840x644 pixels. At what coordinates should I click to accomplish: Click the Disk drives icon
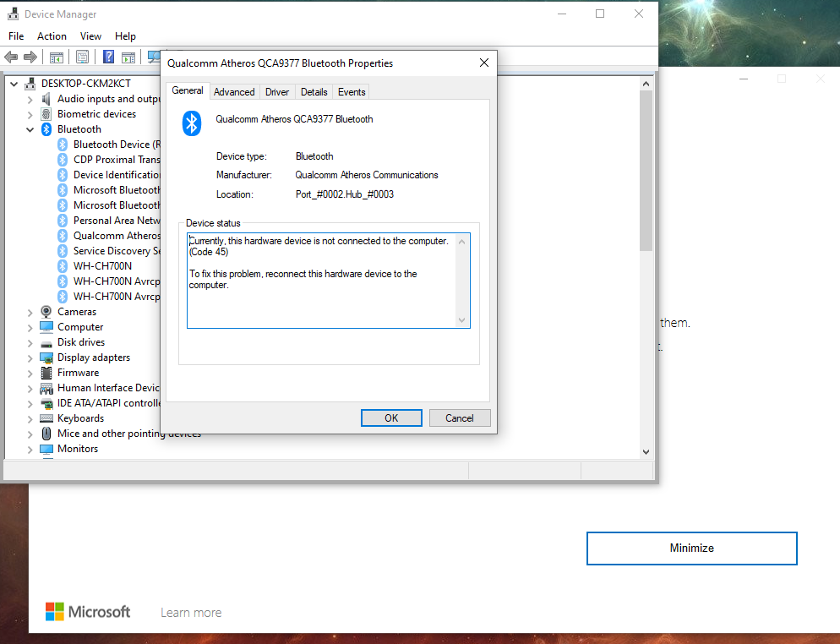[x=46, y=343]
